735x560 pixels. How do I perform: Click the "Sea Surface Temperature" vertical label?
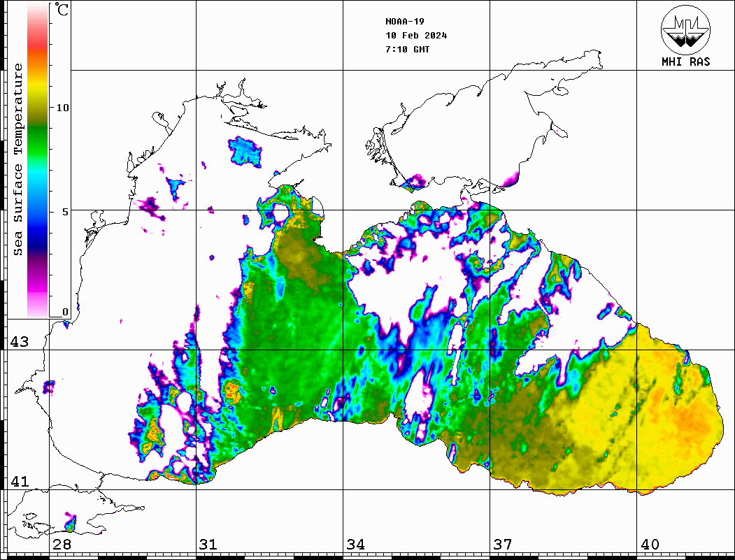point(17,159)
